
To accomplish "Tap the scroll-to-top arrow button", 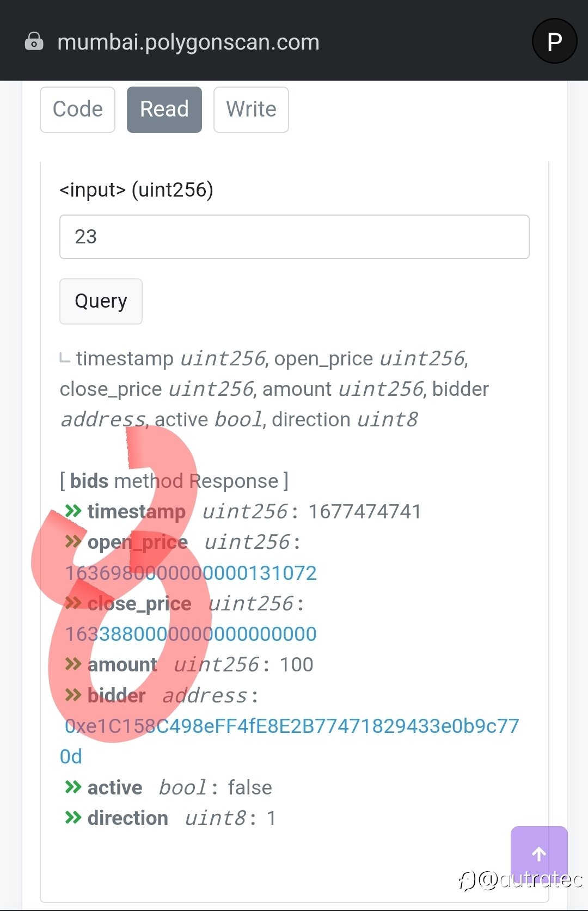I will (539, 854).
